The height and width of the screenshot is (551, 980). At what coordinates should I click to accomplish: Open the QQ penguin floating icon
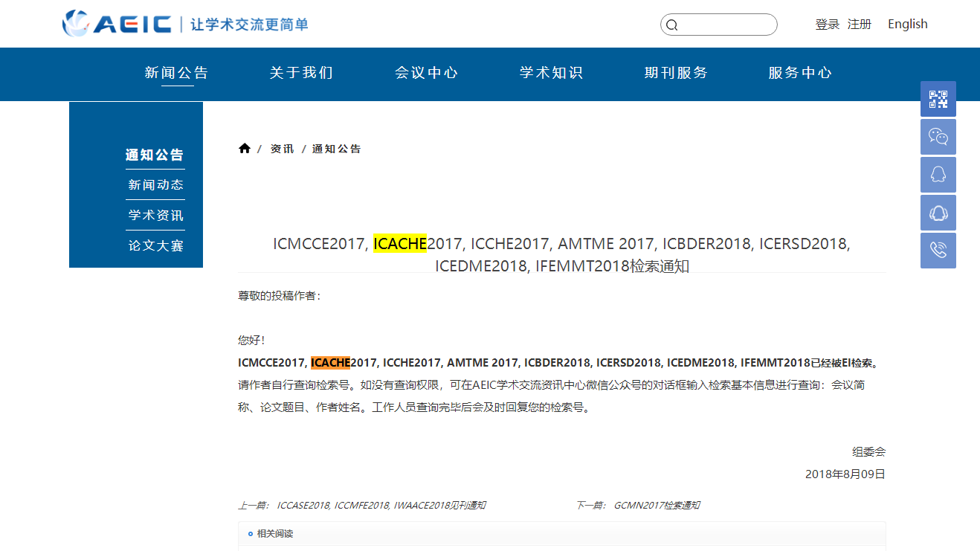click(x=938, y=175)
